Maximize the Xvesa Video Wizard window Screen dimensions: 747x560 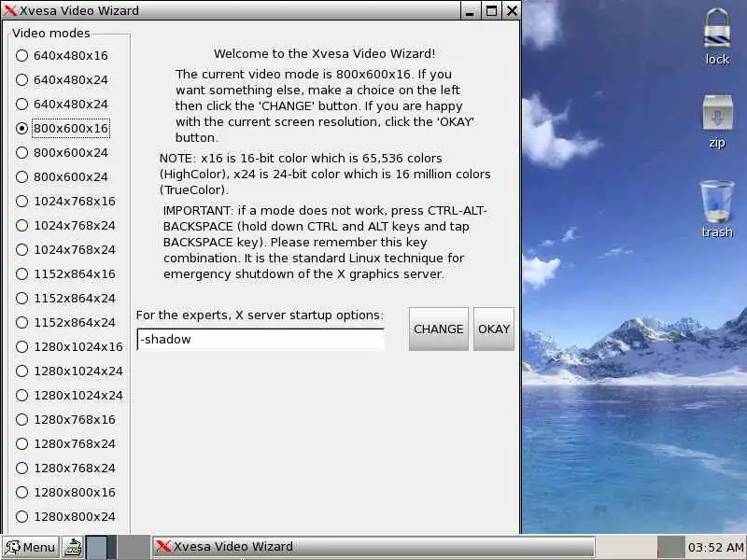pyautogui.click(x=491, y=10)
